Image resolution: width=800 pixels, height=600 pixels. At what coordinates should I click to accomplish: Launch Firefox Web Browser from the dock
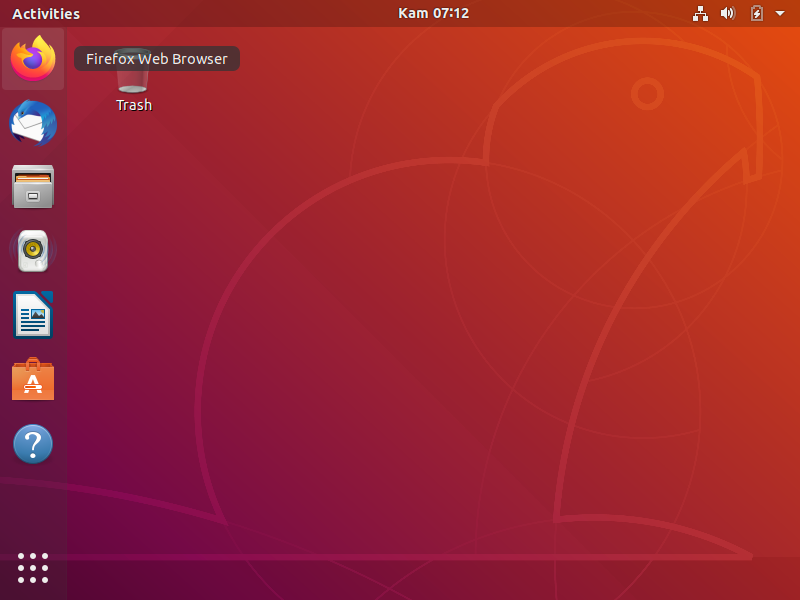click(x=33, y=59)
